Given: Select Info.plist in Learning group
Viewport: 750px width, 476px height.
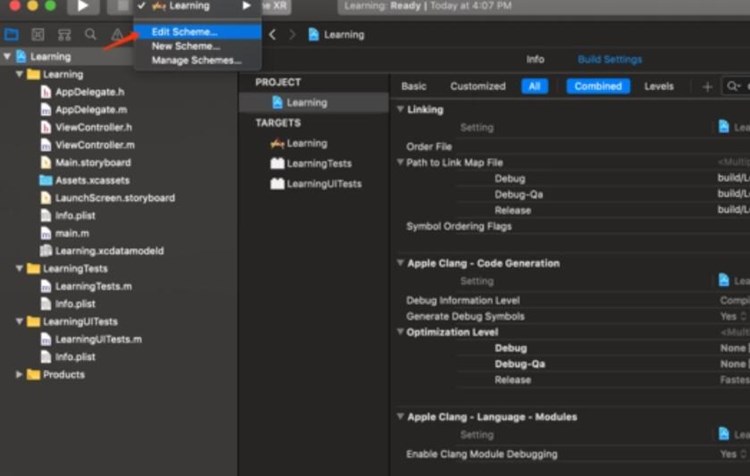Looking at the screenshot, I should point(75,216).
